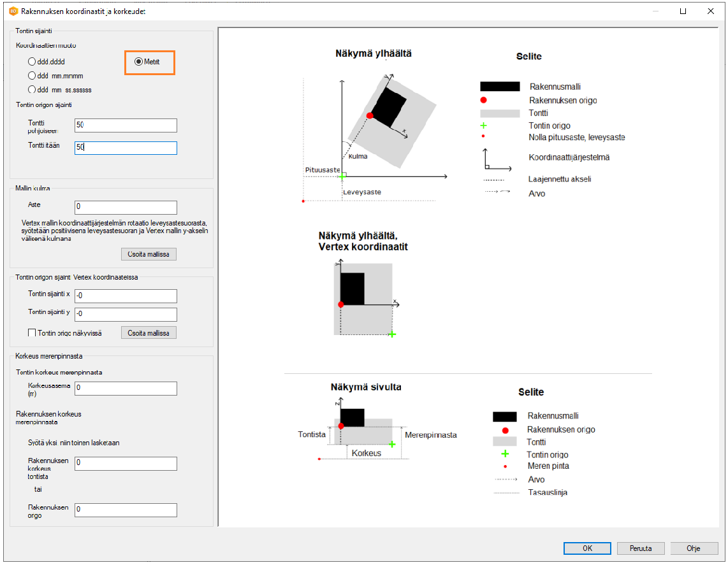Click the Rakennuksen origo input field

point(126,510)
